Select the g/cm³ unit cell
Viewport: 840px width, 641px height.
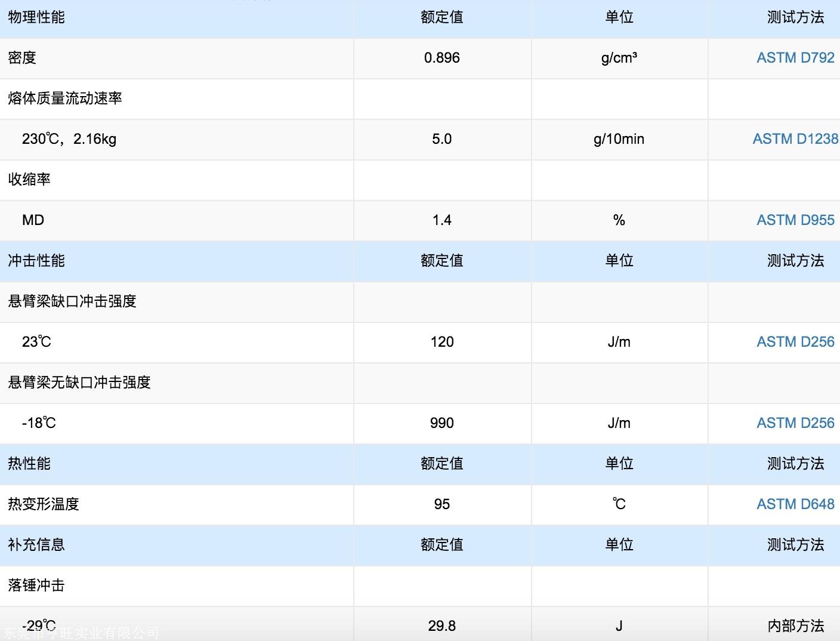(x=619, y=58)
